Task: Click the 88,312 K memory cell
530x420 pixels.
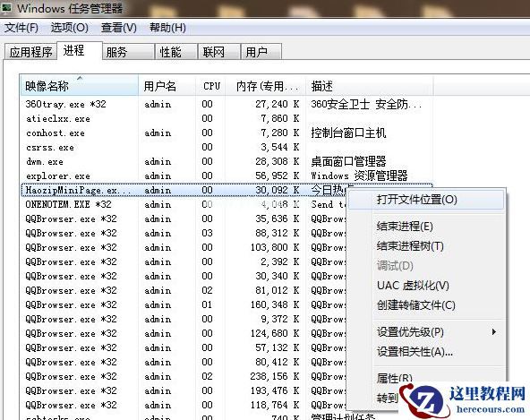Action: pyautogui.click(x=278, y=233)
